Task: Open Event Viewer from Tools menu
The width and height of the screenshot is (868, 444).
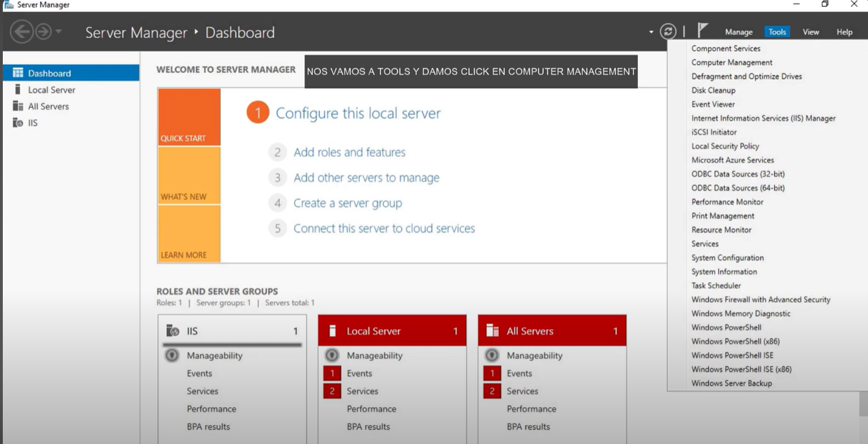Action: (x=713, y=105)
